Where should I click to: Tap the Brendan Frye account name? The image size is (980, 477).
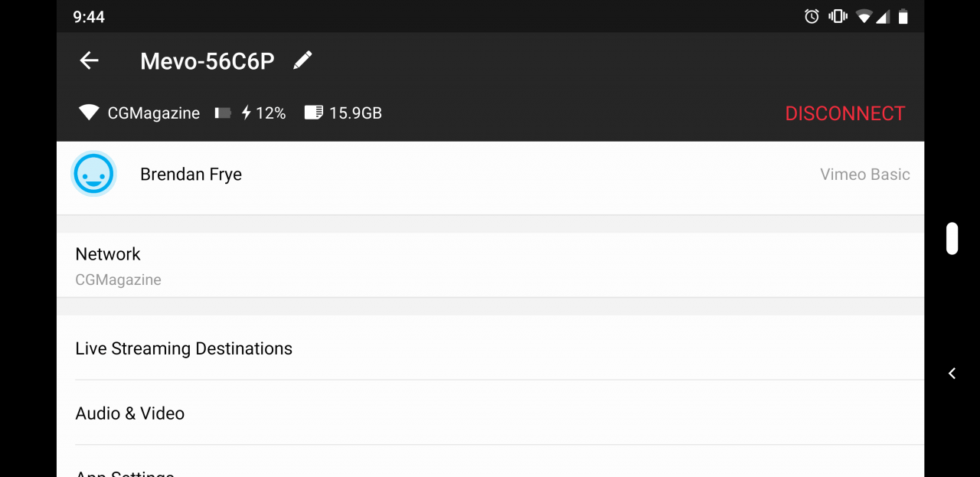[191, 175]
